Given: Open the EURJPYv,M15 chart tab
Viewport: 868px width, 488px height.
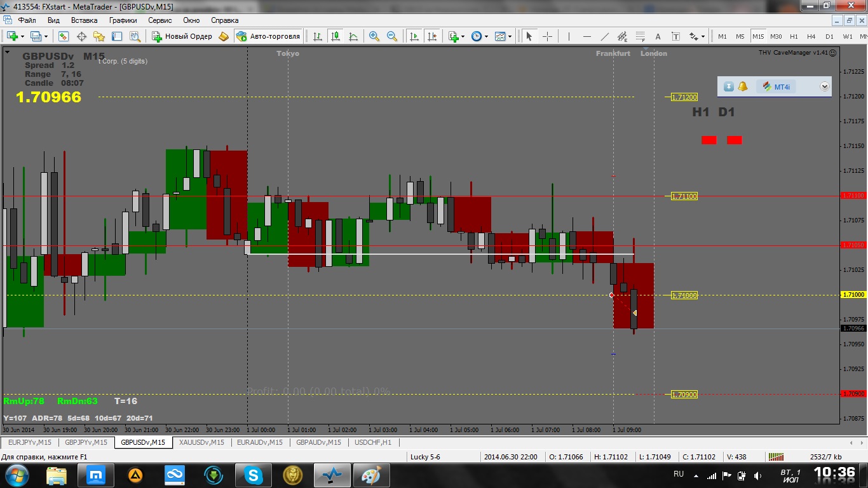Looking at the screenshot, I should [x=30, y=442].
